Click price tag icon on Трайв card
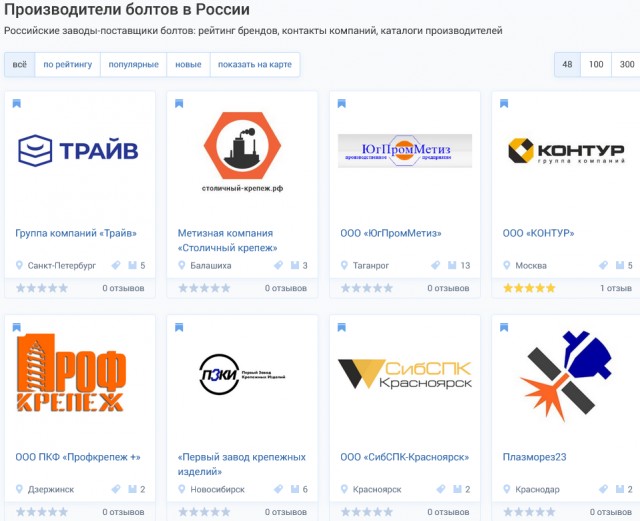640x521 pixels. (116, 265)
